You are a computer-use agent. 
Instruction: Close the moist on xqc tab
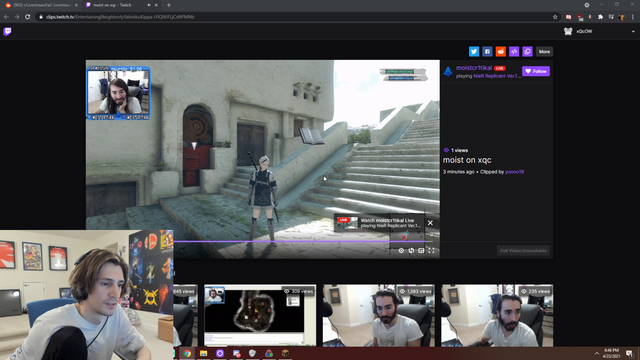pos(156,5)
